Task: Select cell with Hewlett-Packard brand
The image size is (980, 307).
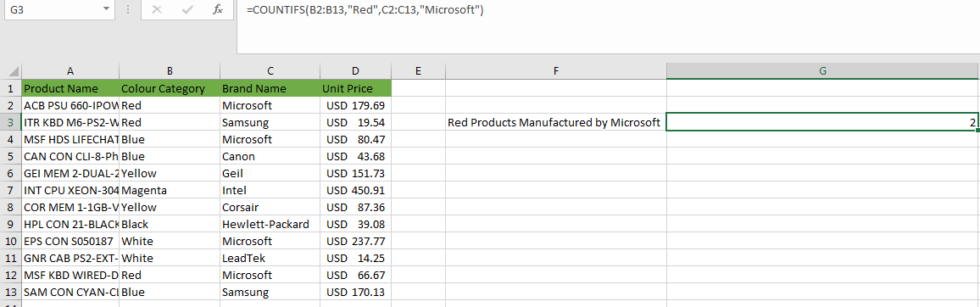Action: tap(270, 224)
